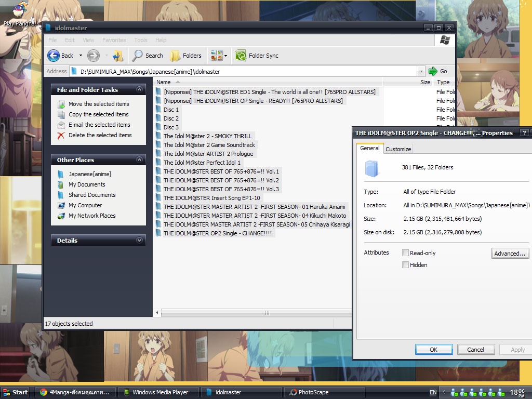
Task: Sort by the Size column header
Action: point(408,82)
